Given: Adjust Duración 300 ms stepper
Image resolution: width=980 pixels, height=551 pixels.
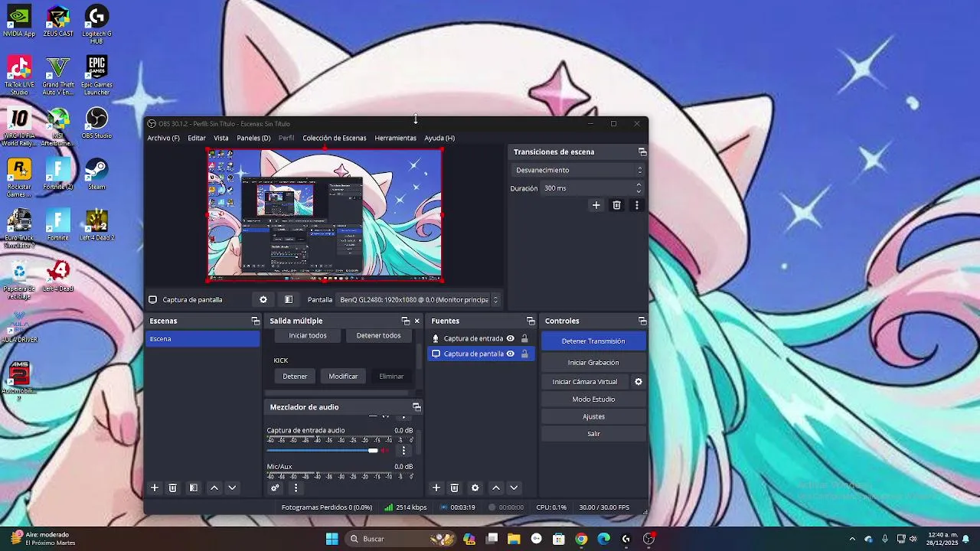Looking at the screenshot, I should (x=639, y=188).
